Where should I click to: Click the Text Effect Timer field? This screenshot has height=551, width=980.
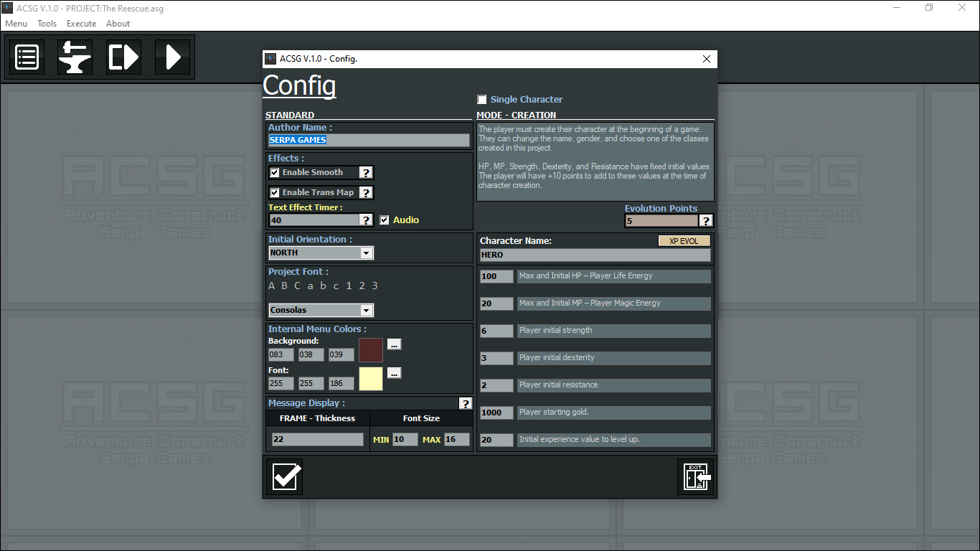[x=314, y=220]
